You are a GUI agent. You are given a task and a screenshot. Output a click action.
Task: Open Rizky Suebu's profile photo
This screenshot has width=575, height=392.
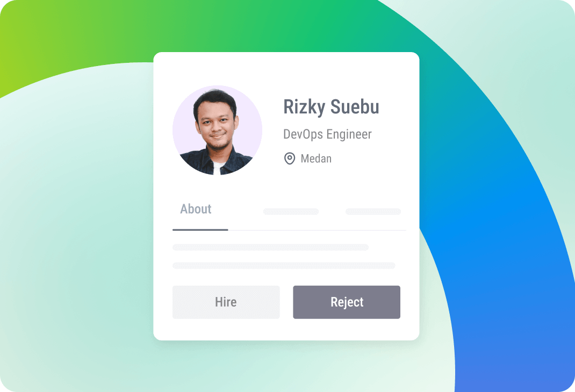pyautogui.click(x=217, y=130)
